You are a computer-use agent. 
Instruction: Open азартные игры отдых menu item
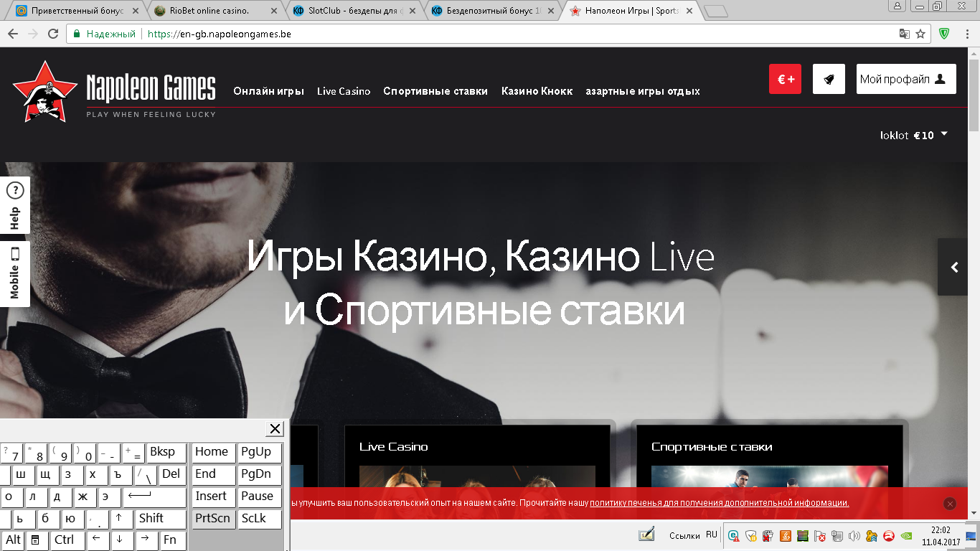point(643,91)
